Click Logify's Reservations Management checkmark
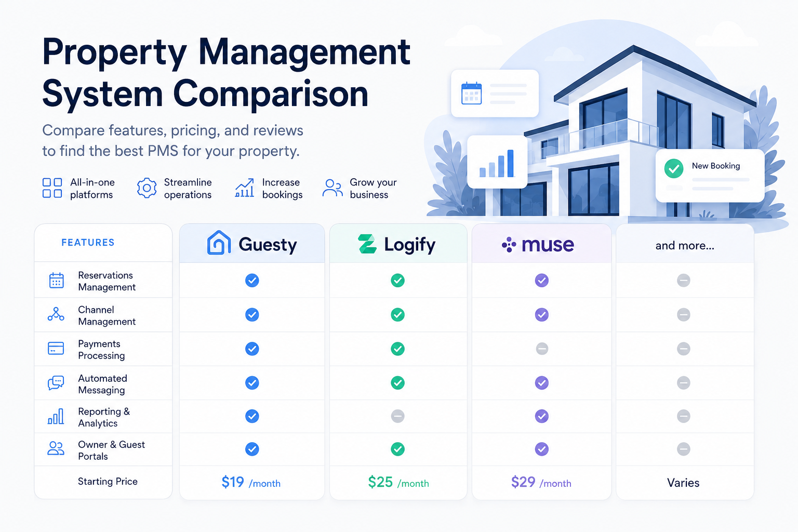798x532 pixels. [x=398, y=281]
